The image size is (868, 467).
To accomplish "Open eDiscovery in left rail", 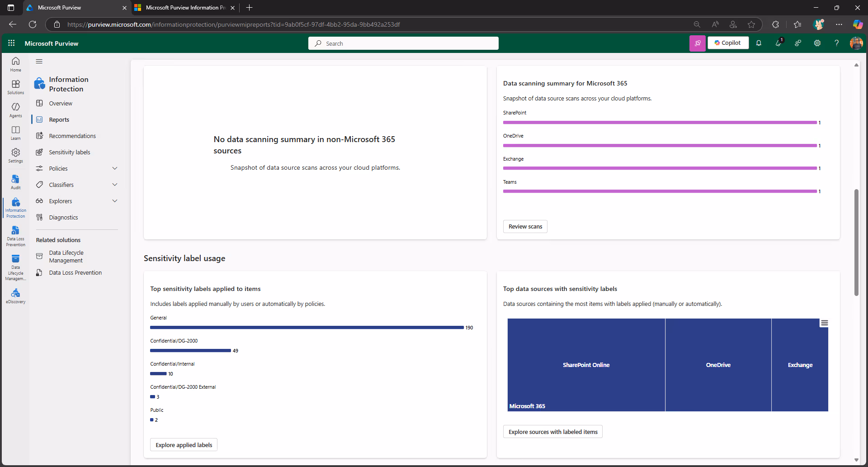I will click(x=16, y=296).
